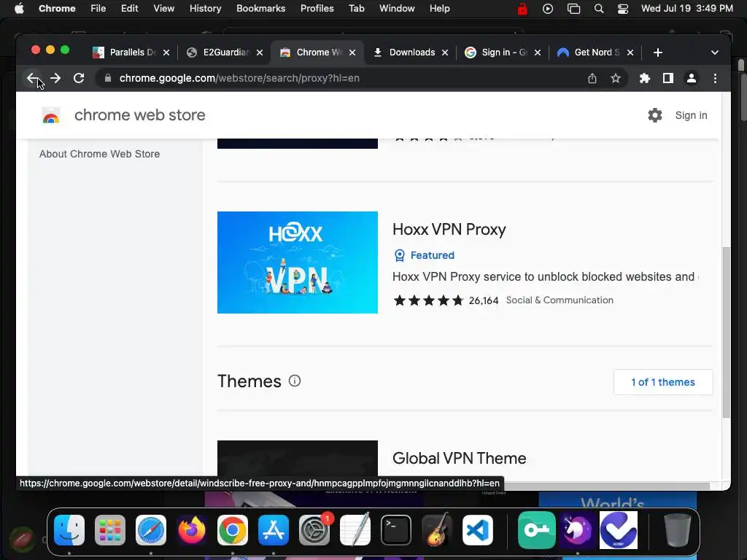Open Trash in the Dock
Viewport: 747px width, 560px height.
[x=678, y=530]
